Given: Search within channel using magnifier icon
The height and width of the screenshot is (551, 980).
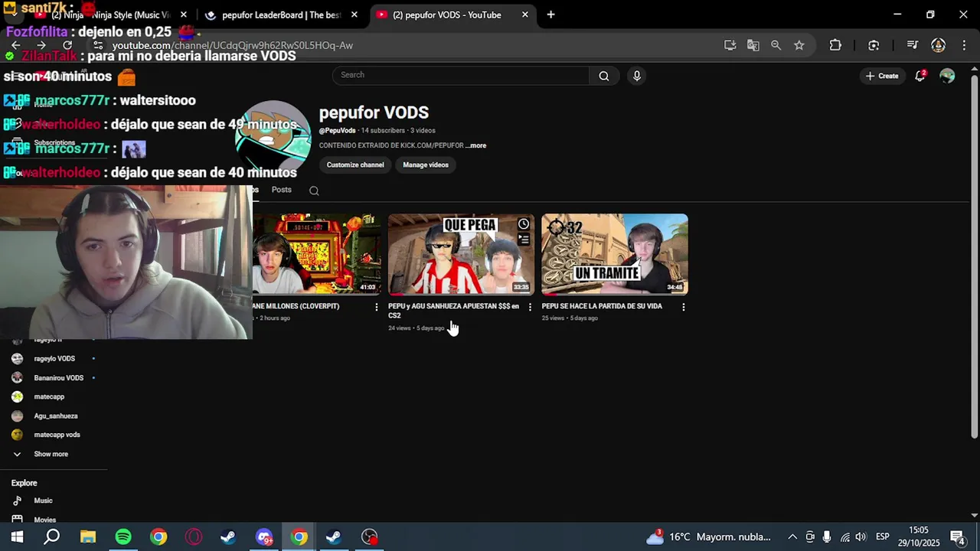Looking at the screenshot, I should [x=314, y=191].
